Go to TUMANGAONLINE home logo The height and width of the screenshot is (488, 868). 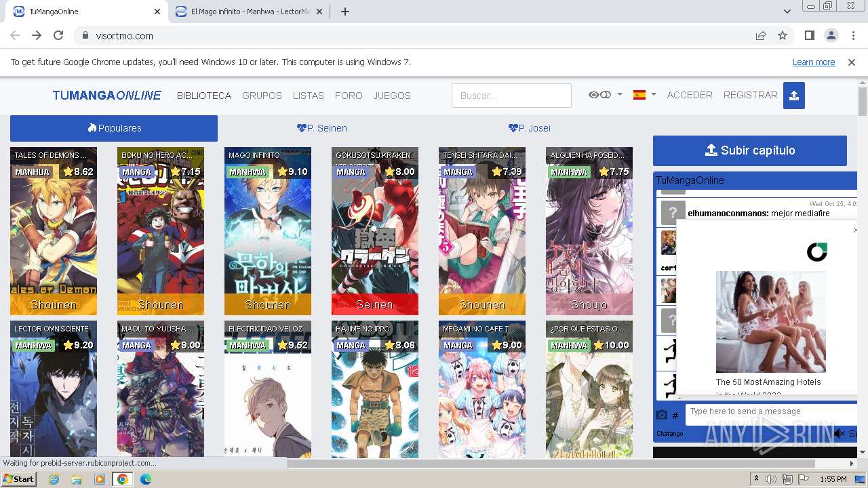[x=107, y=96]
